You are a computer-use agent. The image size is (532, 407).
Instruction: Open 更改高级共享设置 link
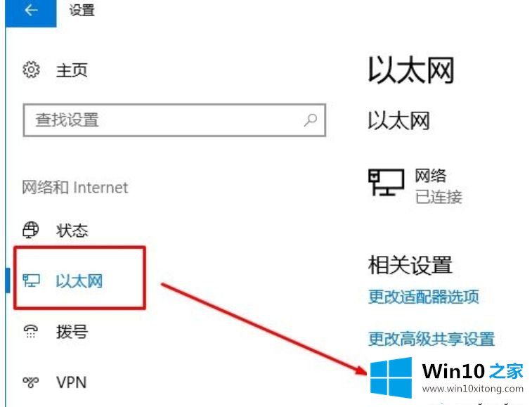point(432,339)
